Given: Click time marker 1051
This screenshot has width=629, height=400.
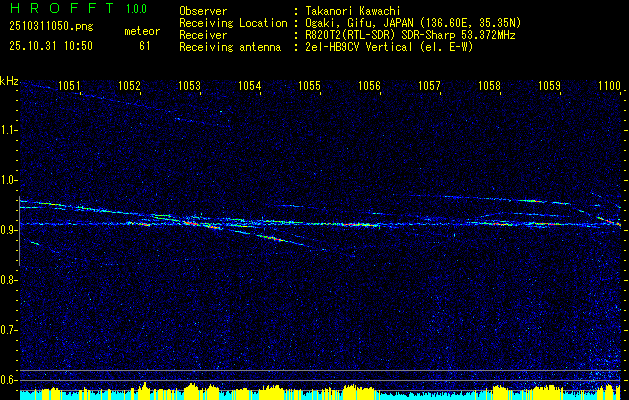Looking at the screenshot, I should point(69,85).
